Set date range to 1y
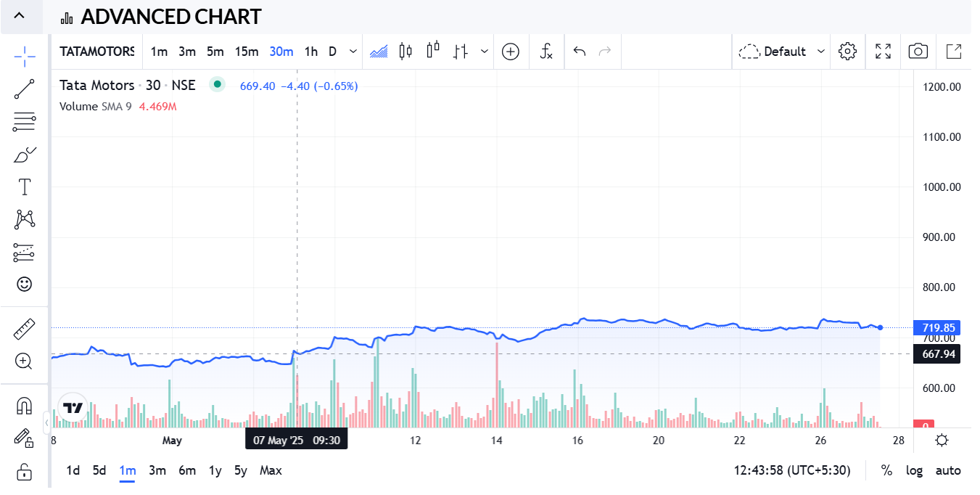980x495 pixels. coord(215,470)
